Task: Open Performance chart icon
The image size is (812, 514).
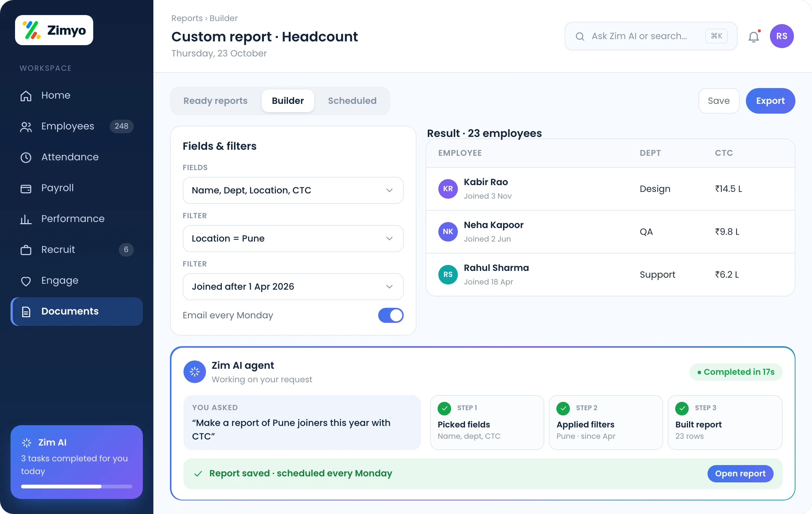Action: point(26,219)
